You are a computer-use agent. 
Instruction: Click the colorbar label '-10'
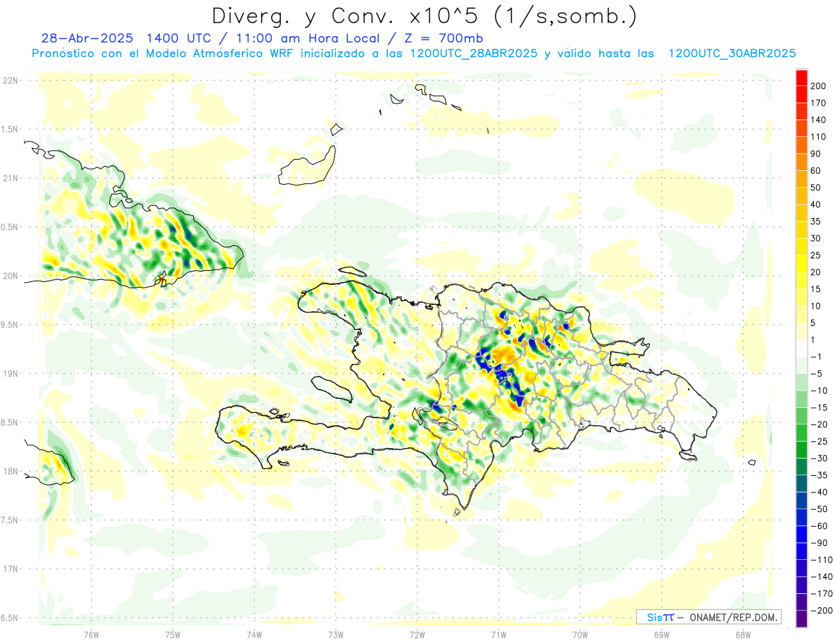(820, 390)
